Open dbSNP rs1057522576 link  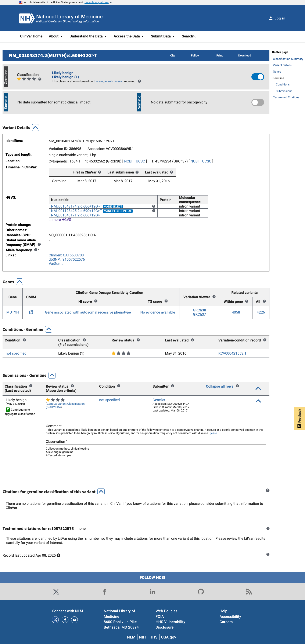[67, 260]
